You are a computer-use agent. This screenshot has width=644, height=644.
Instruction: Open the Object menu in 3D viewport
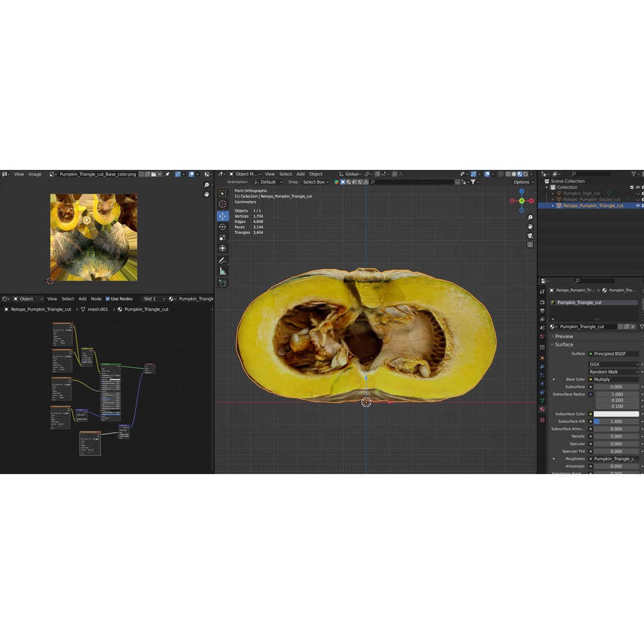(316, 174)
